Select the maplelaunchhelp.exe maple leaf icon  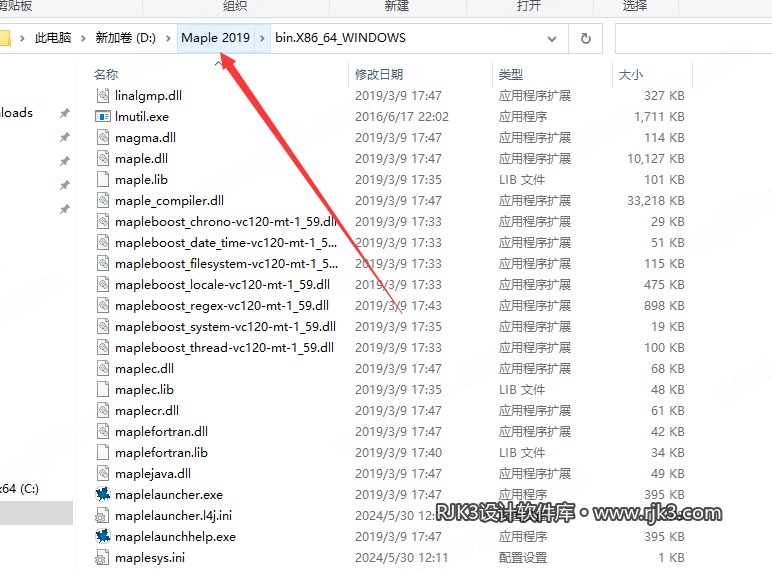102,537
